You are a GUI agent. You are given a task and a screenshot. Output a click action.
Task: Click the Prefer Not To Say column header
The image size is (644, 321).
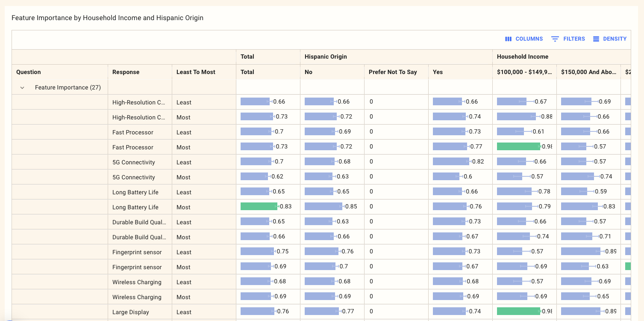click(392, 72)
